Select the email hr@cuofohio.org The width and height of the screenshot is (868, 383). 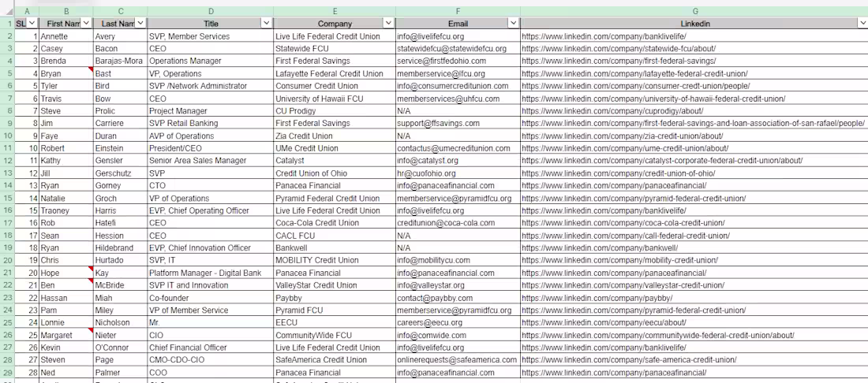tap(428, 173)
